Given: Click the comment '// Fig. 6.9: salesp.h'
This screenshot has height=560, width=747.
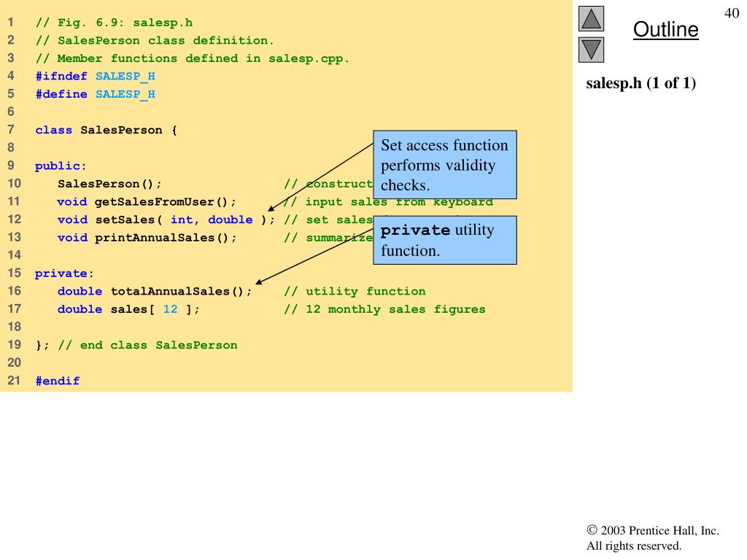Looking at the screenshot, I should (115, 23).
